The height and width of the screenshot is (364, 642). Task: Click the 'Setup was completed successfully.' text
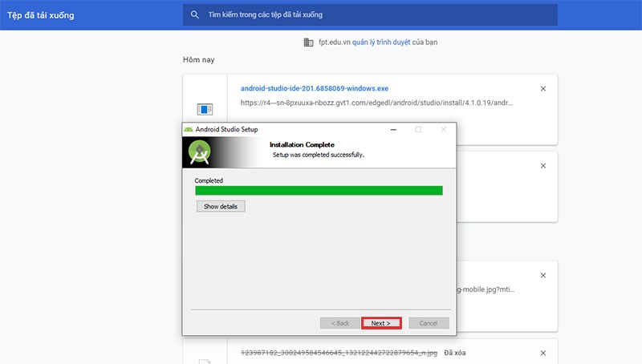pyautogui.click(x=319, y=155)
